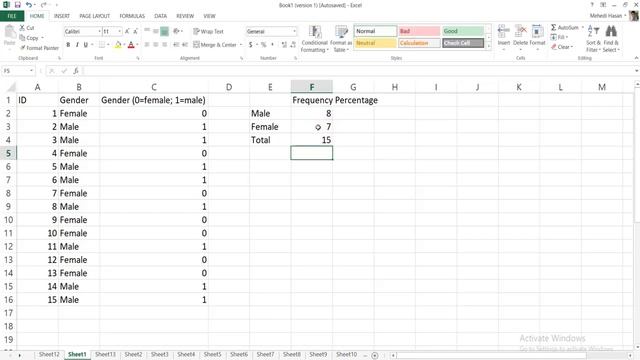Click the increase indent icon

[185, 44]
